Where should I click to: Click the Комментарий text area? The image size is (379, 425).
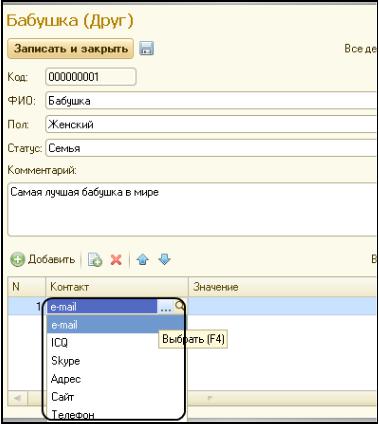coord(192,210)
